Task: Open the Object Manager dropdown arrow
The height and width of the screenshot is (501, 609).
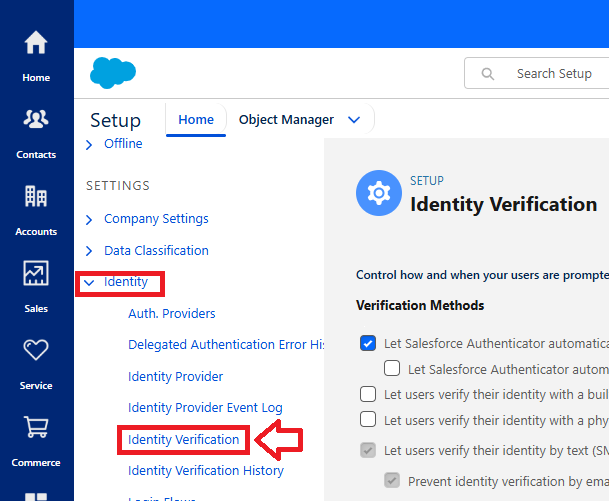Action: (x=353, y=120)
